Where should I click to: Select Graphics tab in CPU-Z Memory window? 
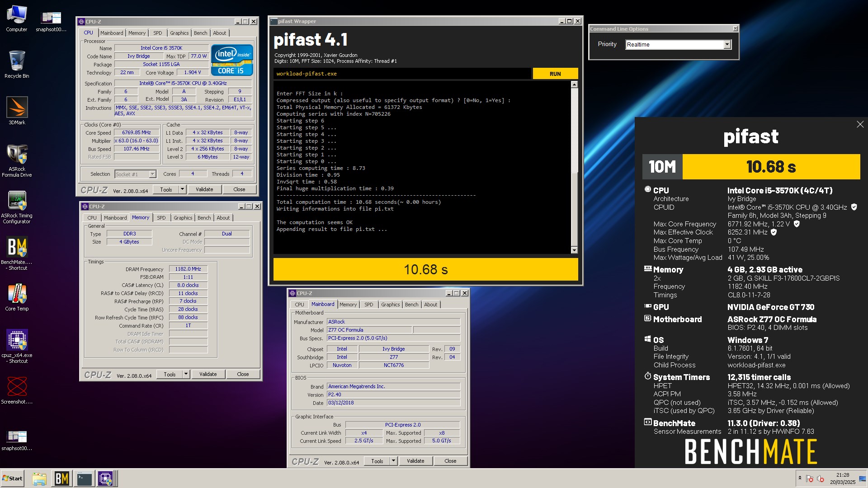coord(183,218)
